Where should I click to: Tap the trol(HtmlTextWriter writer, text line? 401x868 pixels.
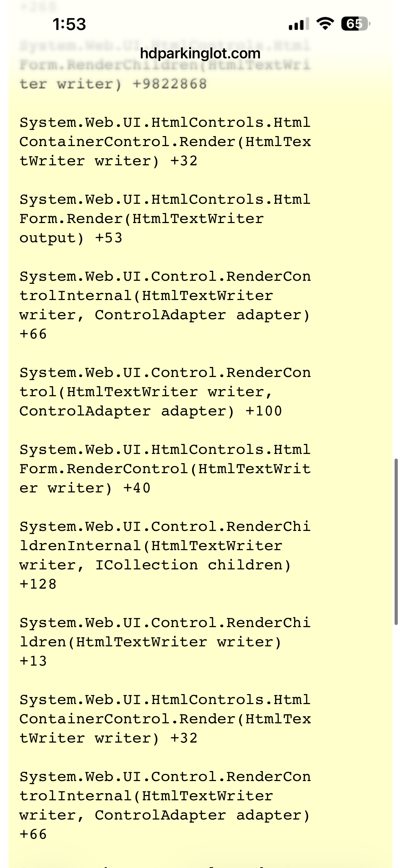point(146,392)
